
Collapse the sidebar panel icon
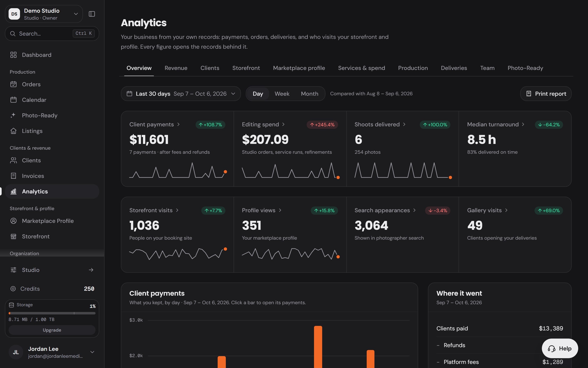(92, 14)
